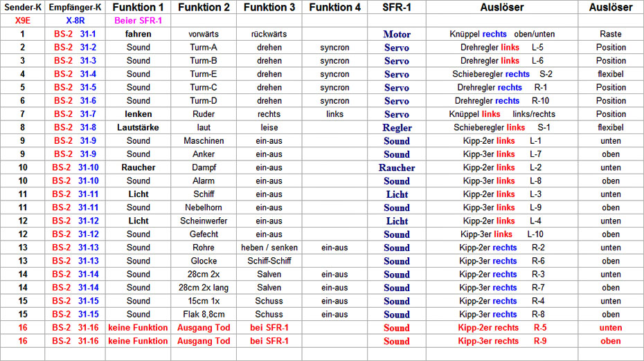This screenshot has height=361, width=644.
Task: Select the blue Regler cell
Action: coord(397,128)
